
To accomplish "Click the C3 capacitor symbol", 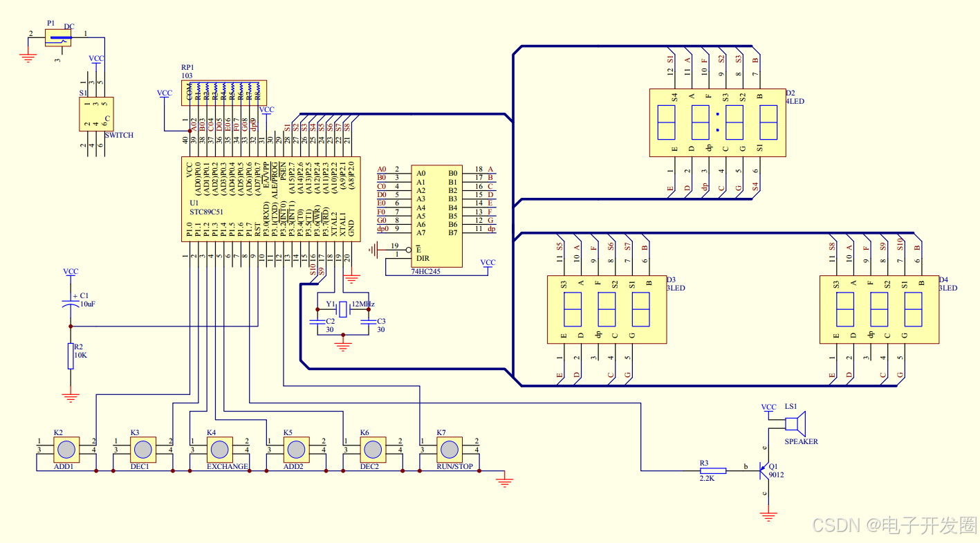I will (367, 321).
